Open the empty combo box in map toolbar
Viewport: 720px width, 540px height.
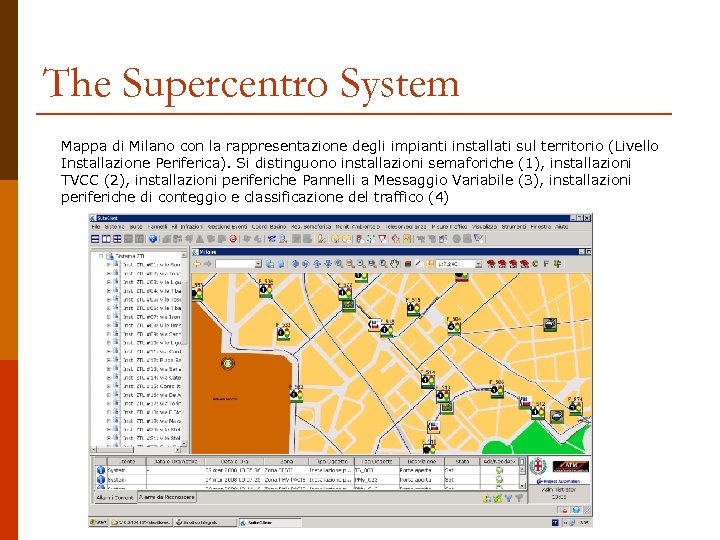238,264
